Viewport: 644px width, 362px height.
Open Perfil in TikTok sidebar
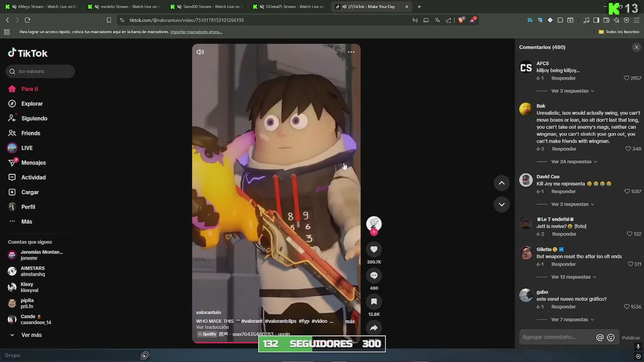coord(28,207)
